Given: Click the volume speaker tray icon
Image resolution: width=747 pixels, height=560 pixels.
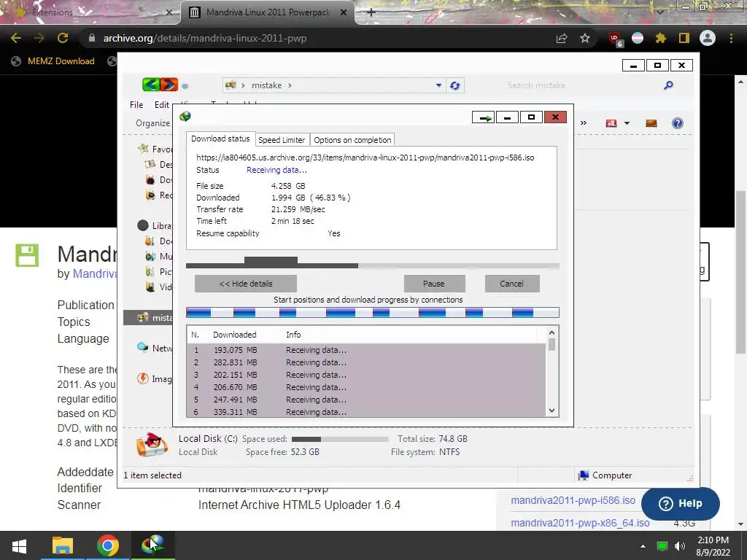Looking at the screenshot, I should (x=680, y=546).
